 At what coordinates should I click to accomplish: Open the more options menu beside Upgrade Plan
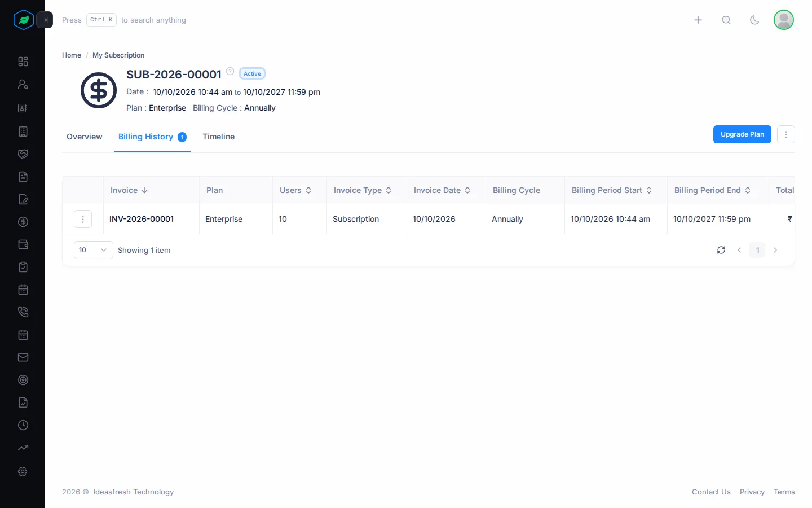pos(786,134)
